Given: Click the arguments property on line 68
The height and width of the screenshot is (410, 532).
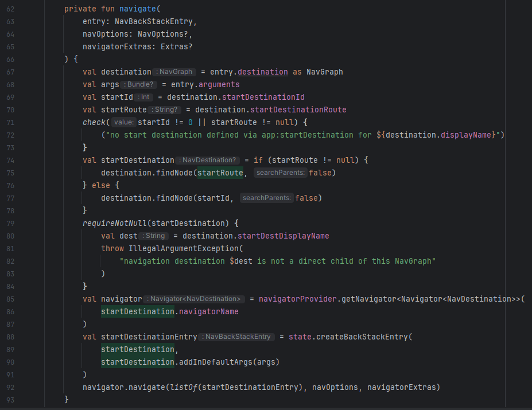Looking at the screenshot, I should point(219,84).
